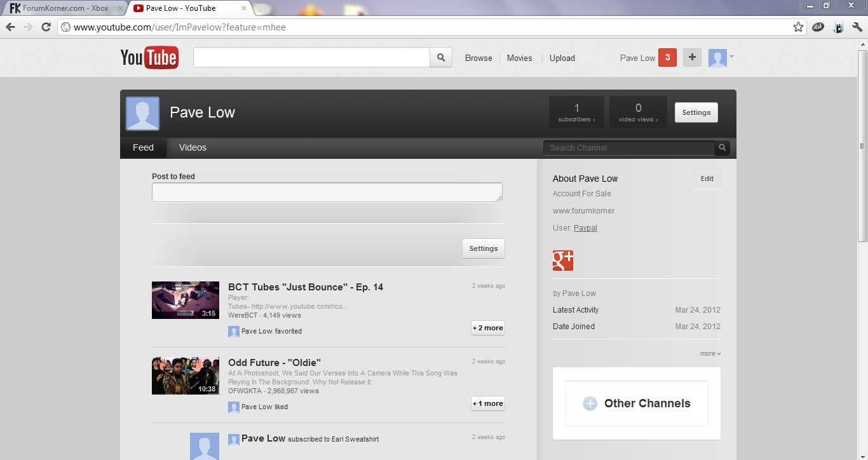
Task: Open the Google+ icon link
Action: (x=563, y=260)
